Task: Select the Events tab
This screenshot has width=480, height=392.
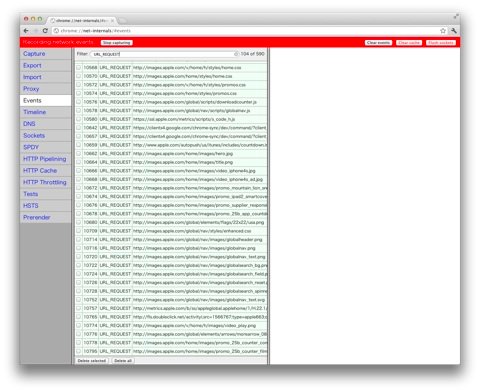Action: coord(45,100)
